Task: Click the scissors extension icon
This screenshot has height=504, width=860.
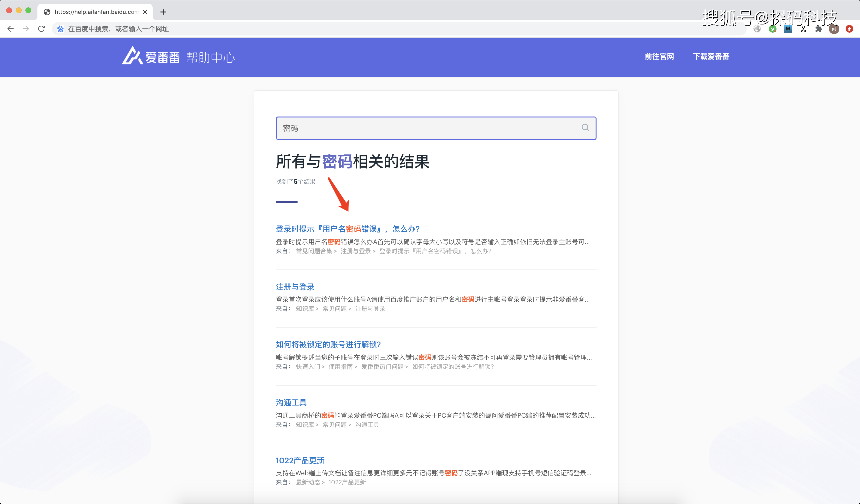Action: 803,29
